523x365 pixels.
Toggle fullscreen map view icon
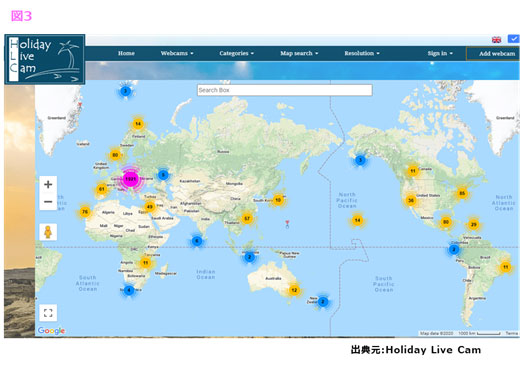48,313
